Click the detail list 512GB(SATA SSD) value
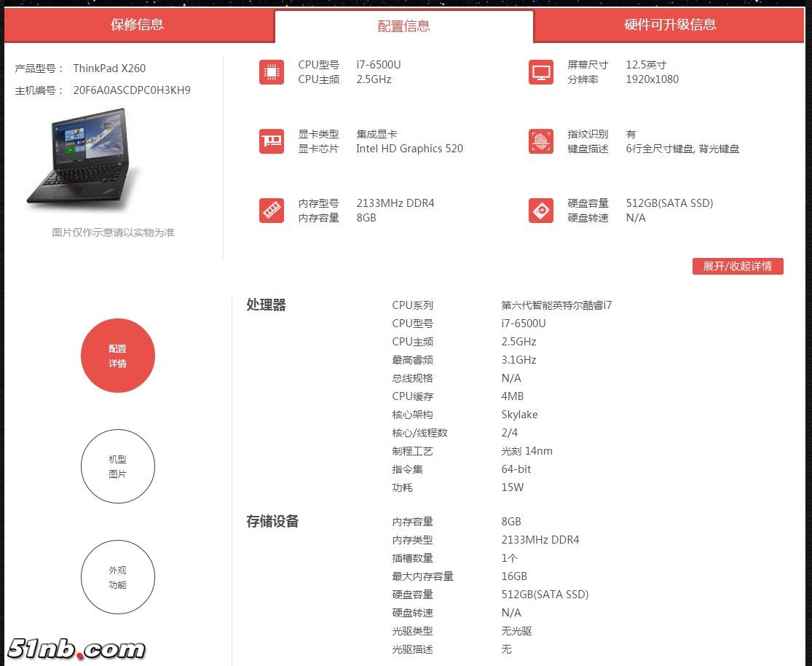This screenshot has width=812, height=666. (x=545, y=595)
